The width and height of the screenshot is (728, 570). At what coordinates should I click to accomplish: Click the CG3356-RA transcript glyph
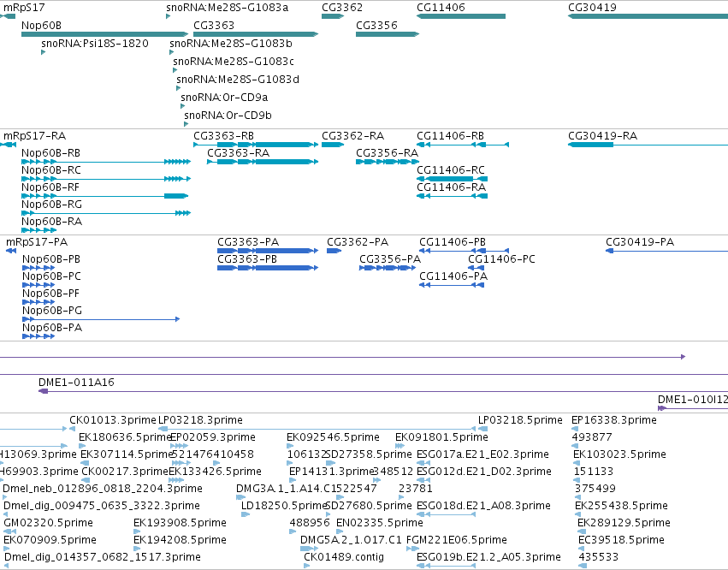pyautogui.click(x=388, y=162)
